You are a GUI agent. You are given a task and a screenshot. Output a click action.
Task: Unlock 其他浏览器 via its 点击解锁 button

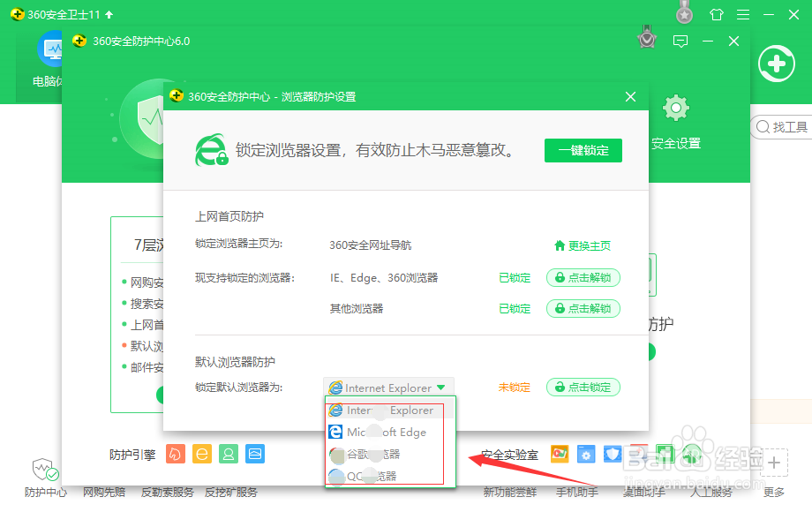tap(583, 309)
